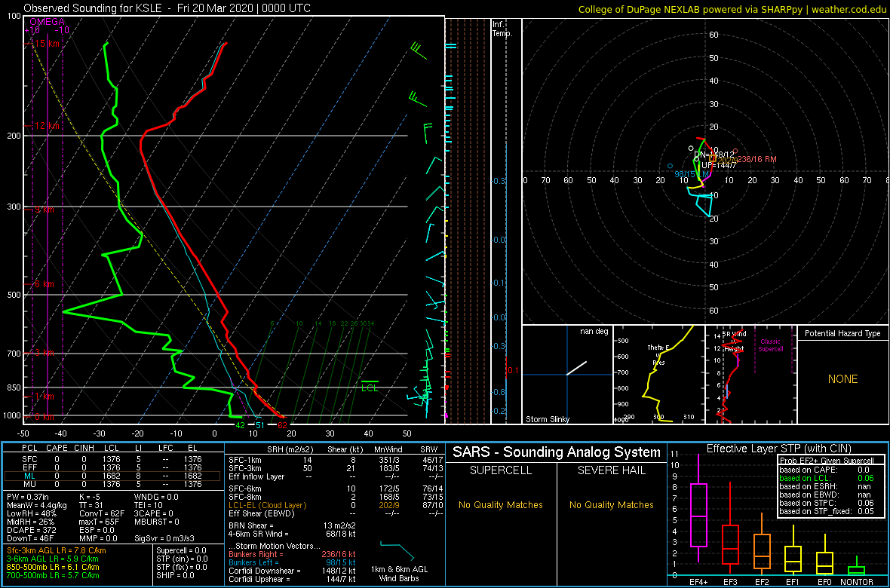Click the 'Effective Layer STP (with CIN)' title
The height and width of the screenshot is (588, 890).
pyautogui.click(x=777, y=449)
